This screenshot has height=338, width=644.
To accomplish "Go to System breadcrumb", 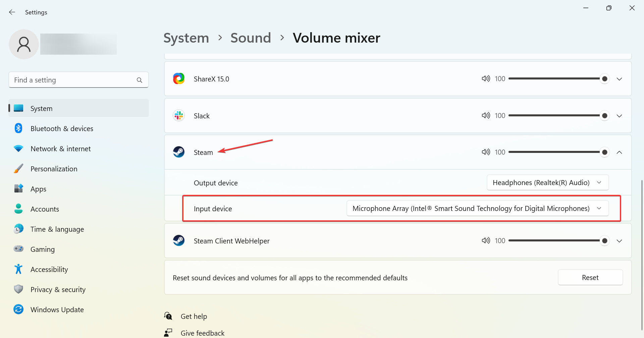I will (x=186, y=38).
